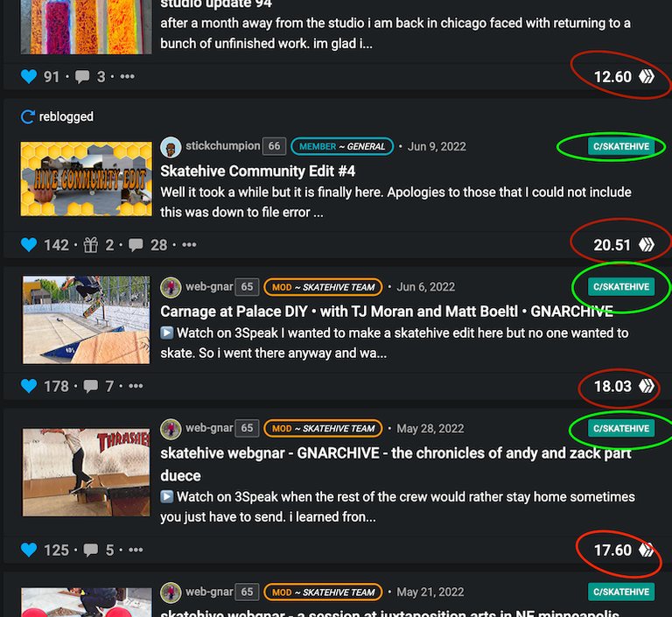Toggle the heart on the 91-likes post
Screen dimensions: 672x617
coord(29,77)
